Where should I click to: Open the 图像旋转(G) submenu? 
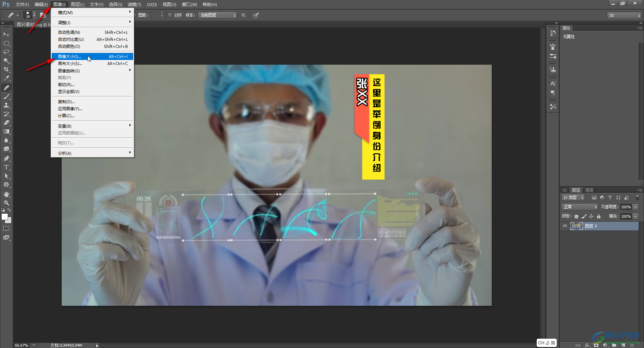coord(92,71)
